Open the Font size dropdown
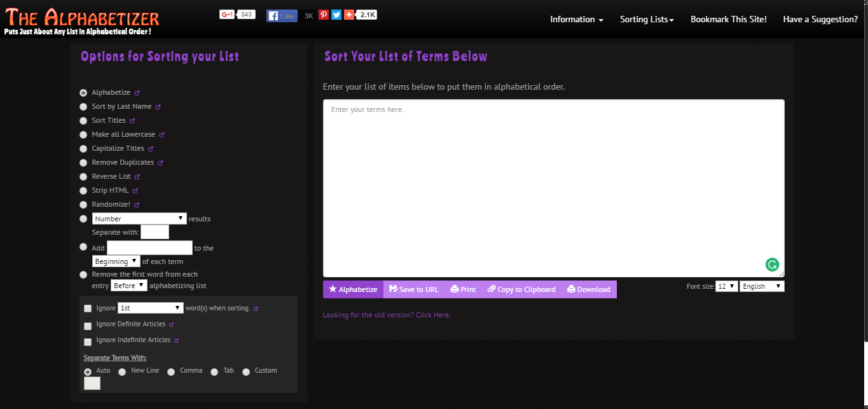Screen dimensions: 868x409 tap(726, 286)
